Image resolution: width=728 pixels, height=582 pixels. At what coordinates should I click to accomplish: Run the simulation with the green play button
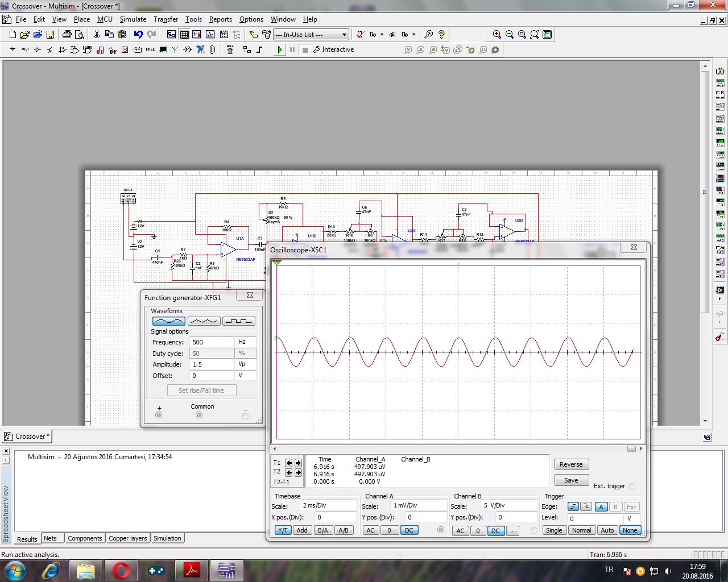(279, 50)
